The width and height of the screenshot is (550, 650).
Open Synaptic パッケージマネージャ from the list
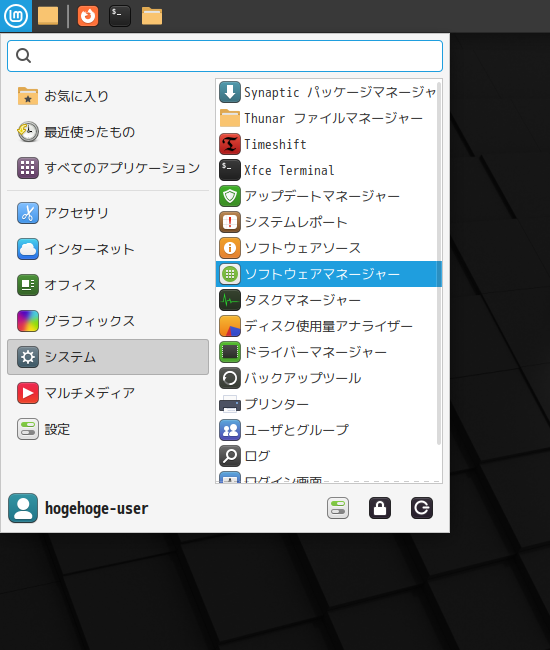point(327,92)
